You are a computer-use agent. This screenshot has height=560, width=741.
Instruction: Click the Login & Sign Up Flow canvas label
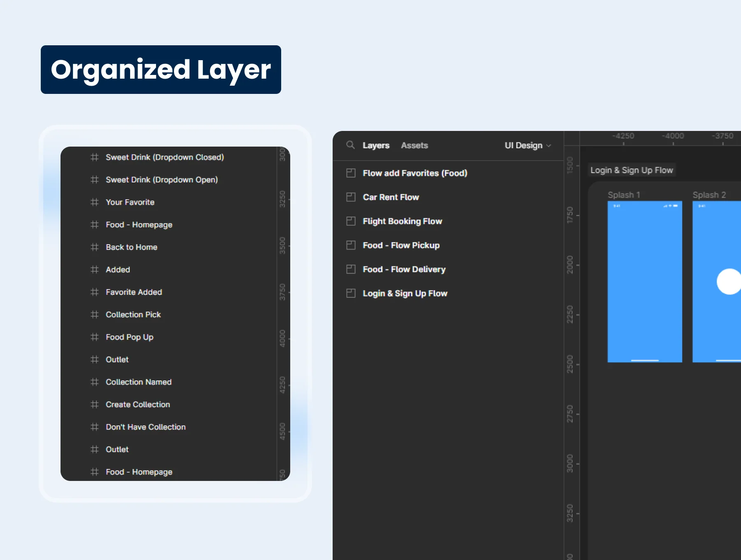click(x=631, y=170)
